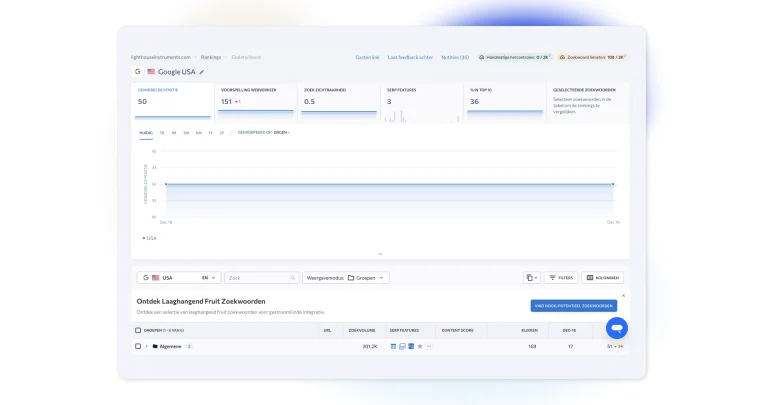This screenshot has height=405, width=768.
Task: Select the SERP features metric tab
Action: tap(422, 102)
